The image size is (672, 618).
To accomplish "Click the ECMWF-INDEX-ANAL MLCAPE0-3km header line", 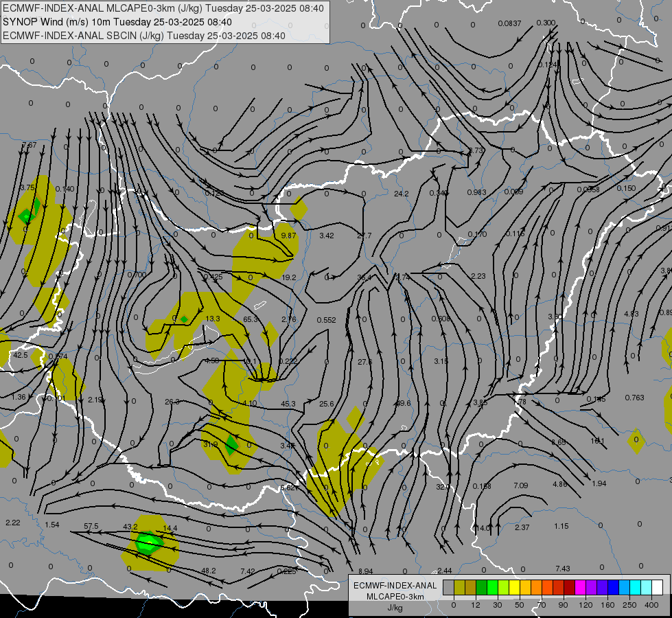I will (x=163, y=8).
